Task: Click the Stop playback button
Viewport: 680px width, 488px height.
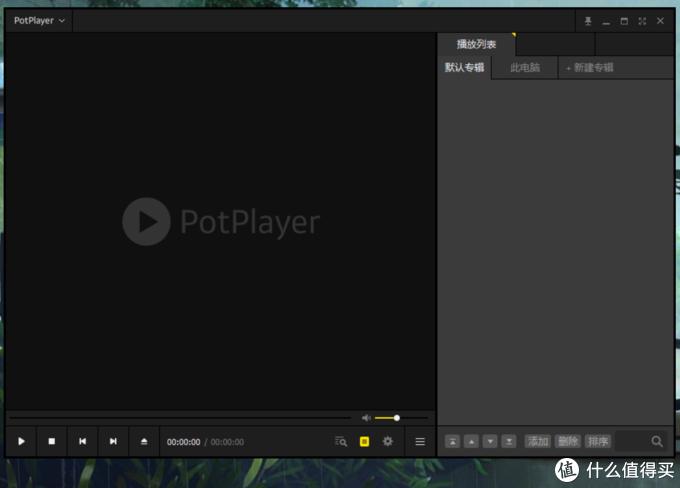Action: pos(52,441)
